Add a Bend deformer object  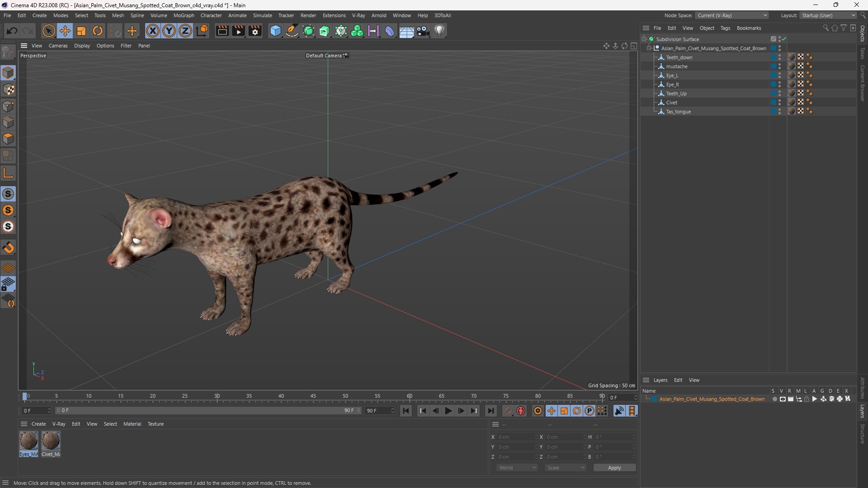(390, 31)
